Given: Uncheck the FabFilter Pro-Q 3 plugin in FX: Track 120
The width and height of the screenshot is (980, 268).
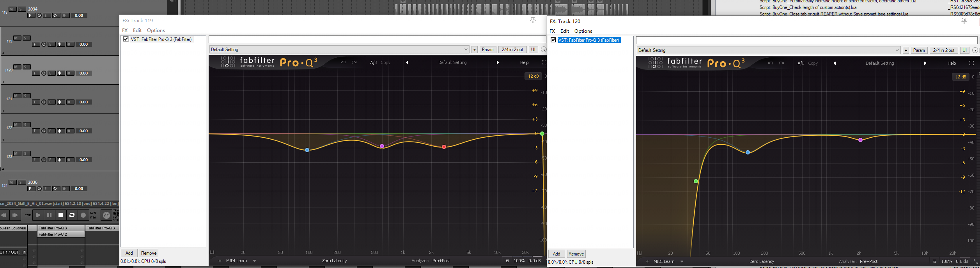Looking at the screenshot, I should 553,40.
